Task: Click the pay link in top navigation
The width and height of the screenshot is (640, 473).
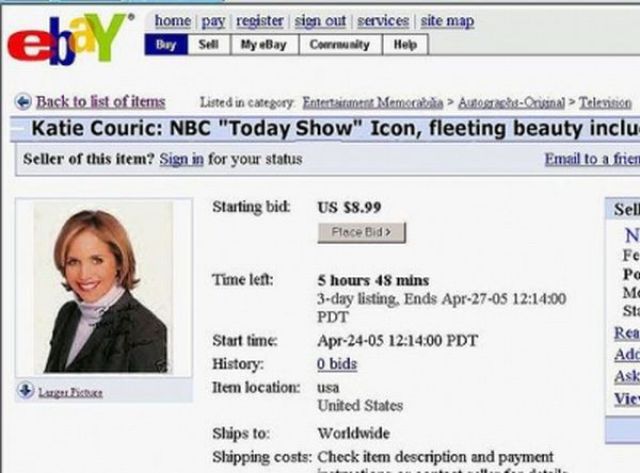Action: (x=213, y=21)
